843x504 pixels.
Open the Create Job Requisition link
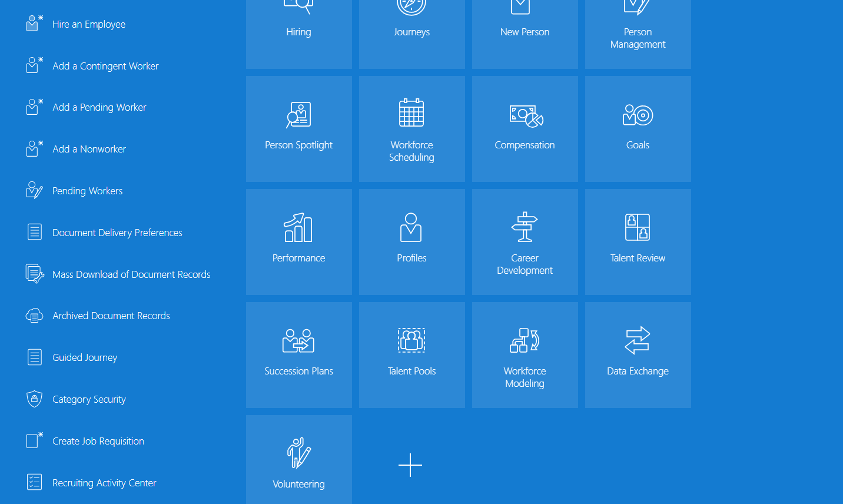(98, 441)
